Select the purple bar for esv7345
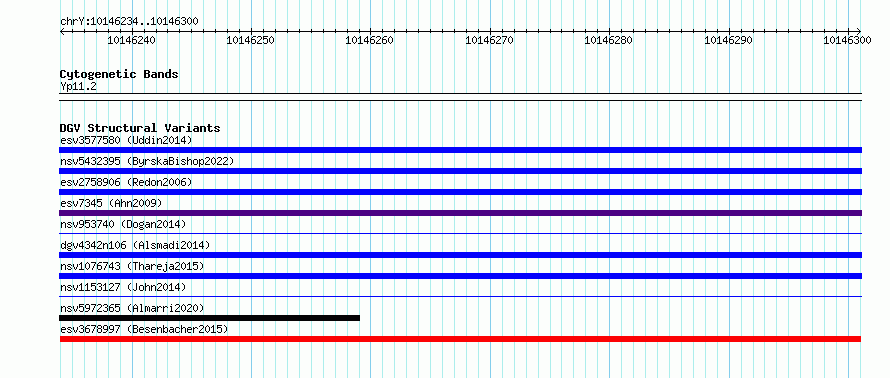The image size is (890, 378). click(460, 213)
